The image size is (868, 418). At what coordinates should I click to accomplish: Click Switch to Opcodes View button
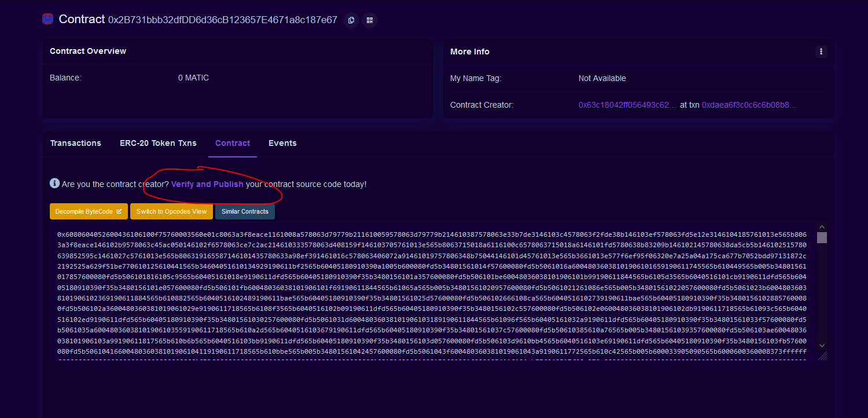[x=171, y=211]
